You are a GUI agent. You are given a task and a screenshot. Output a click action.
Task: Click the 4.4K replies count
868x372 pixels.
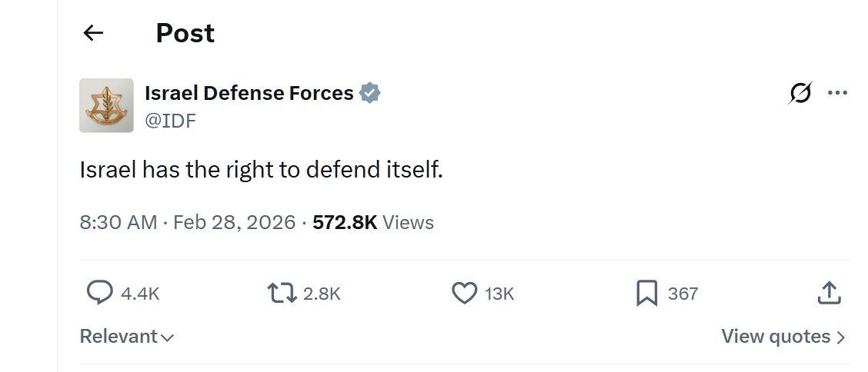point(140,294)
